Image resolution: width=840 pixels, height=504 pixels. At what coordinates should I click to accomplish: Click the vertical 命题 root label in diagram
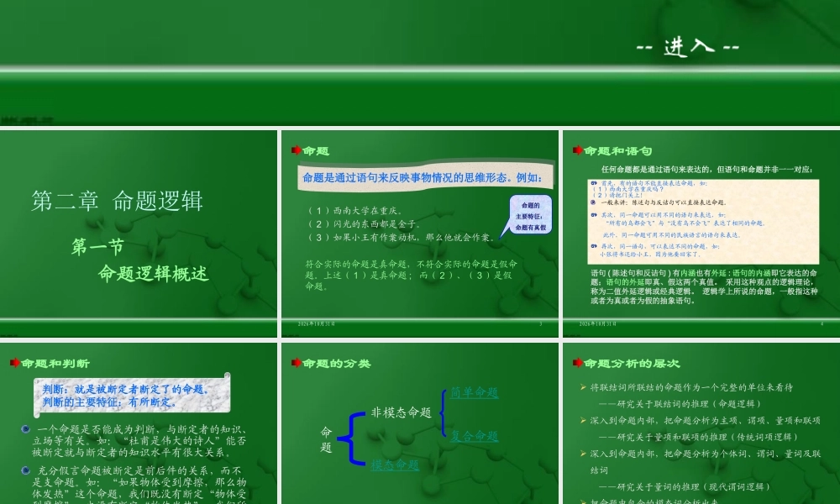326,439
